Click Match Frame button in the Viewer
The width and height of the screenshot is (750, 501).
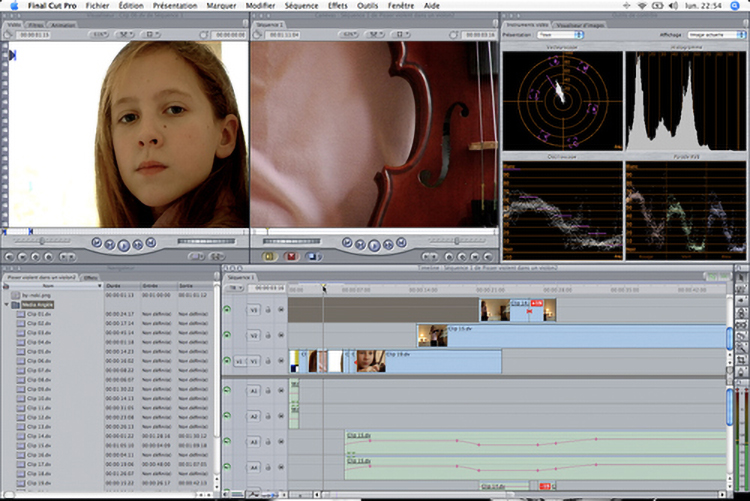pyautogui.click(x=9, y=257)
